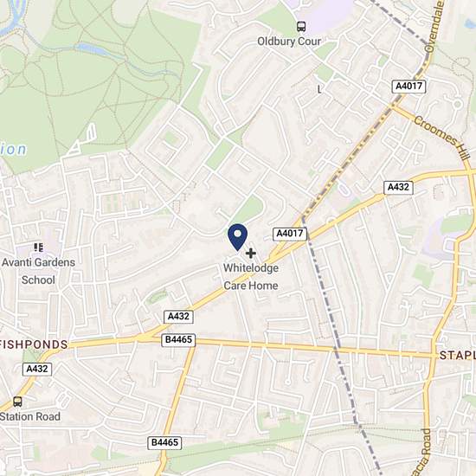Select the Oldbury Court bus stop icon

[x=301, y=27]
